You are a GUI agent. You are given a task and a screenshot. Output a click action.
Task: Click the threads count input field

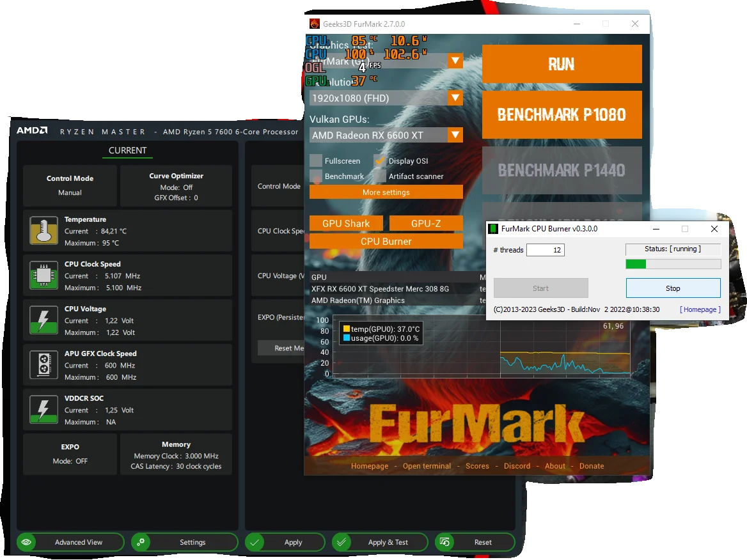pyautogui.click(x=546, y=250)
